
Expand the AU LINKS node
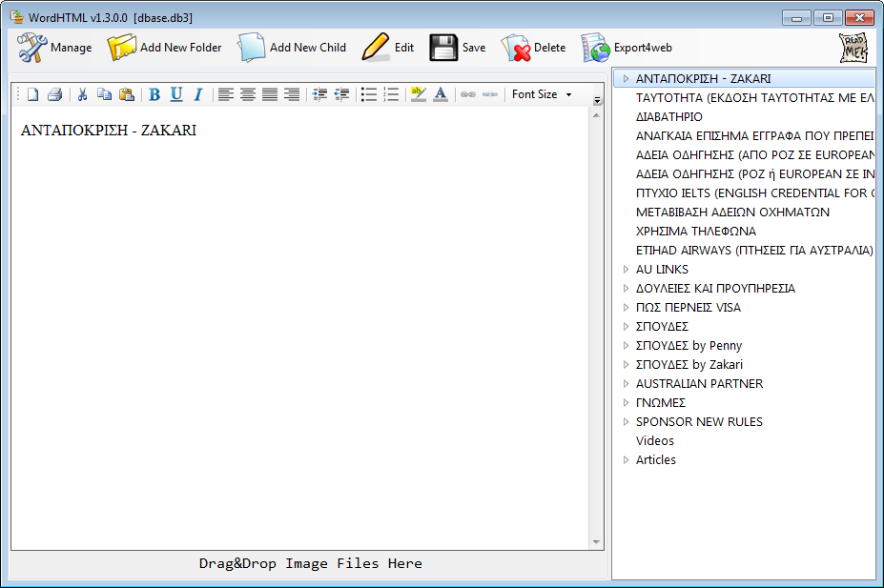[x=626, y=269]
